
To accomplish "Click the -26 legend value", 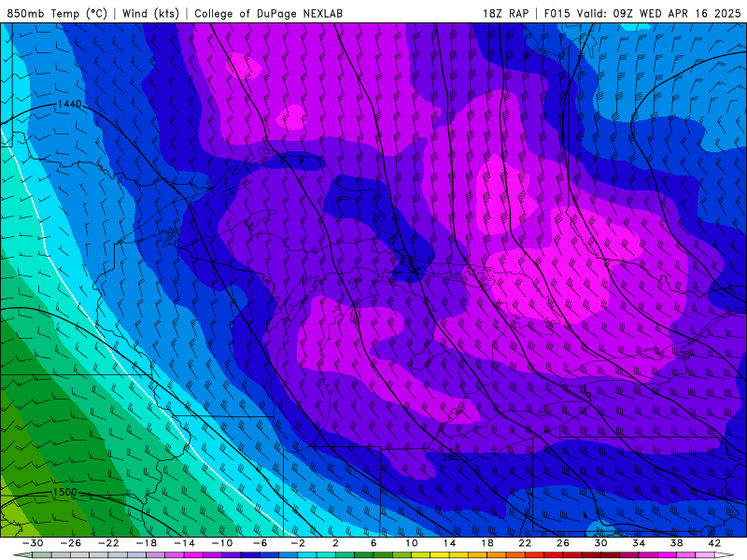I will tap(71, 543).
